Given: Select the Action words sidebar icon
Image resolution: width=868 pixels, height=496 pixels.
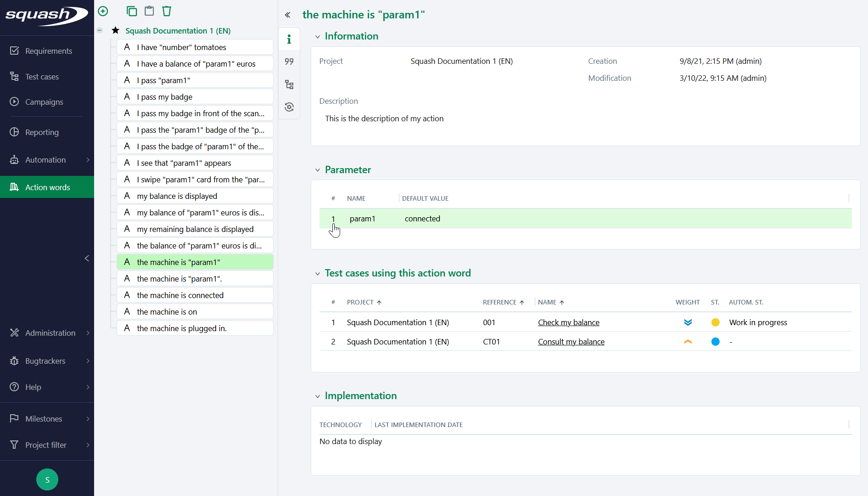Looking at the screenshot, I should point(14,187).
